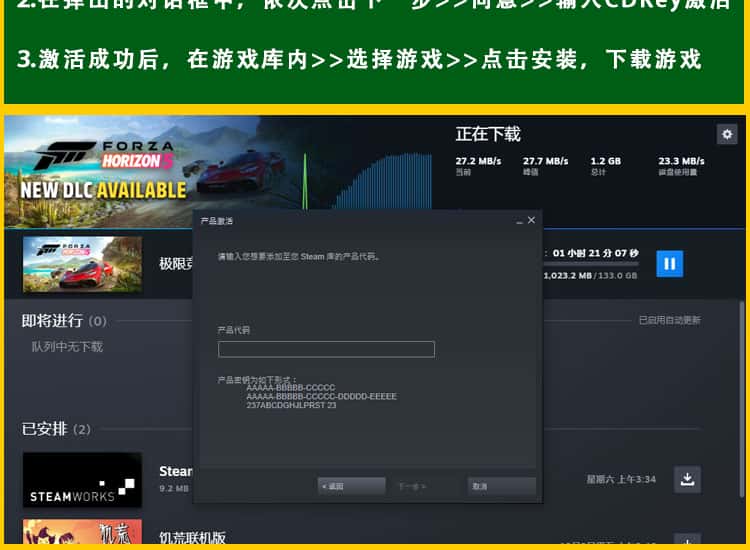Click the '队列中无下载' empty queue text

(x=67, y=347)
